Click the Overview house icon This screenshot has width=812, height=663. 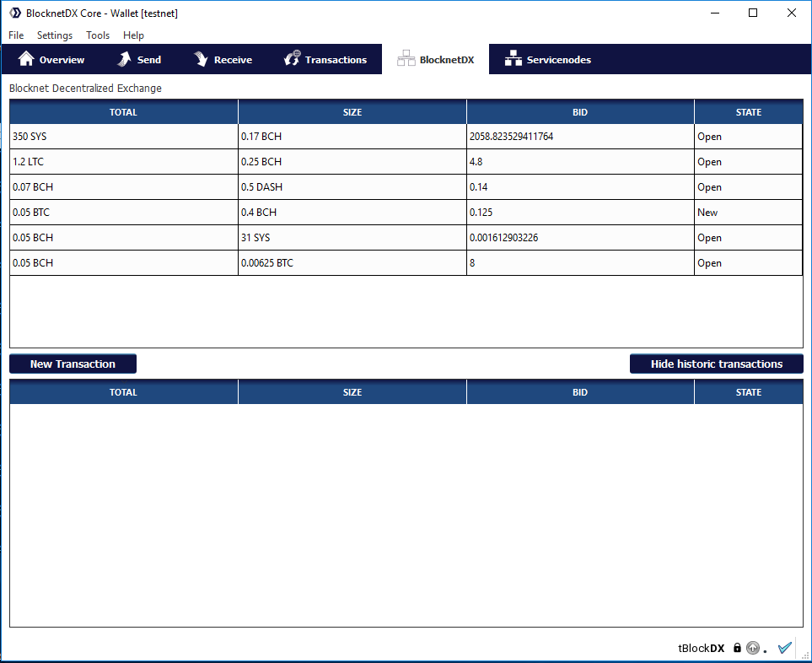[26, 59]
